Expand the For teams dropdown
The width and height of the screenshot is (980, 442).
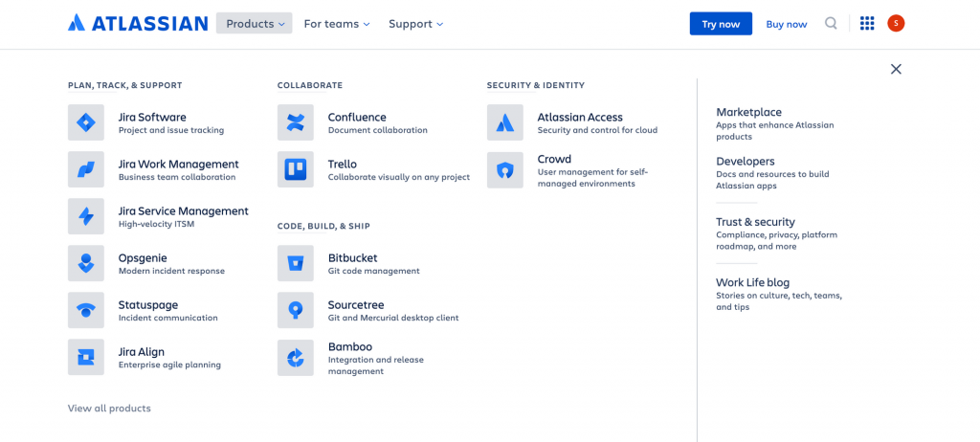pyautogui.click(x=337, y=24)
